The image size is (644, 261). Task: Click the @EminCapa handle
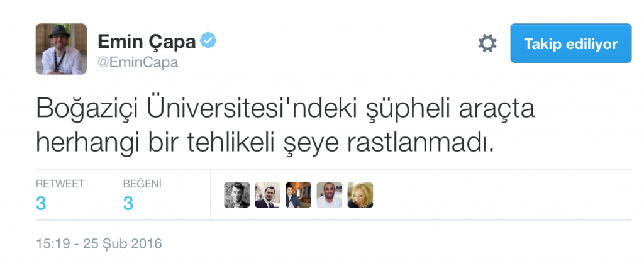138,62
